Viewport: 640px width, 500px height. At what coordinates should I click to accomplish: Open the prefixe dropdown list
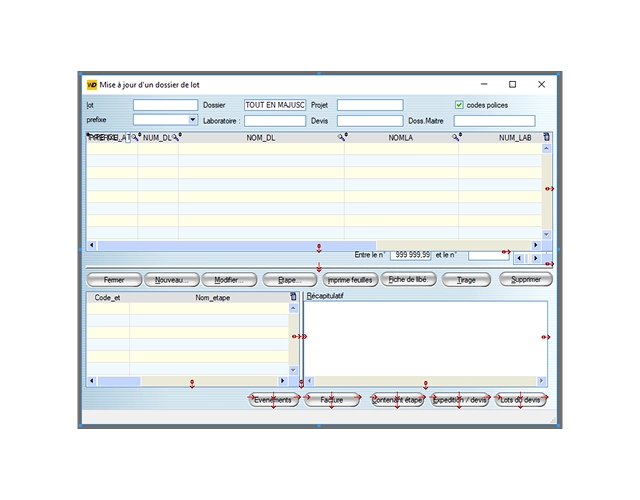(x=192, y=120)
